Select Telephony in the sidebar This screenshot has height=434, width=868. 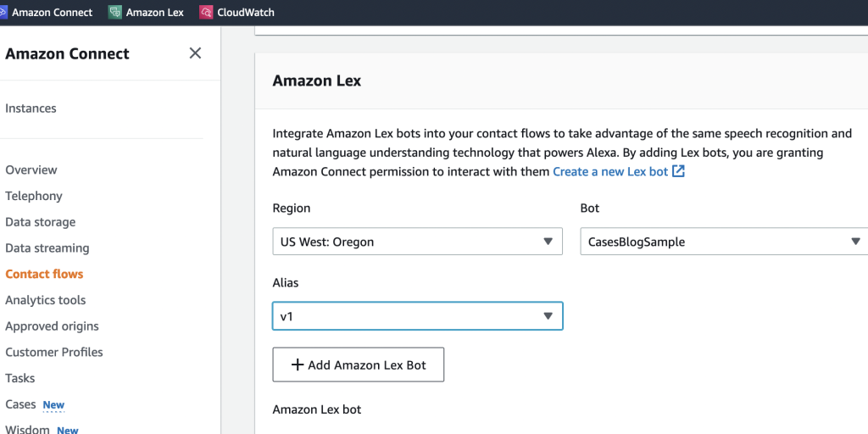pos(34,196)
